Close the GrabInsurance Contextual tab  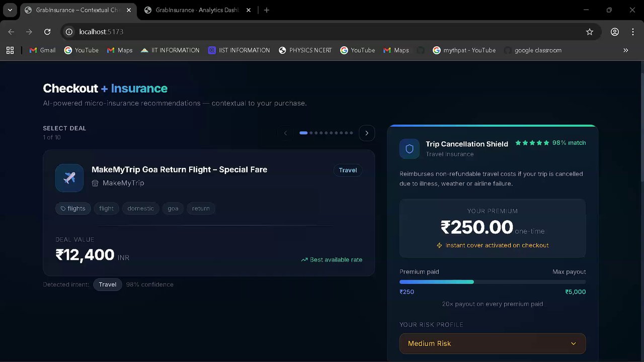click(129, 10)
